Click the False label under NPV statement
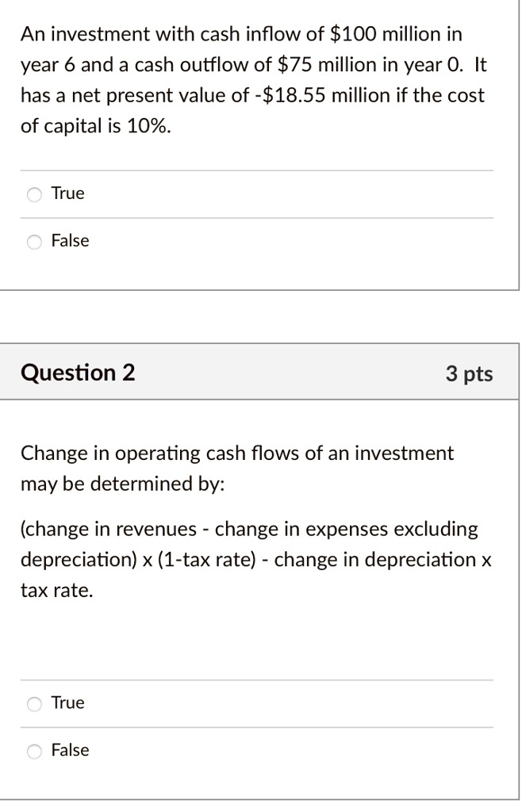 tap(70, 241)
